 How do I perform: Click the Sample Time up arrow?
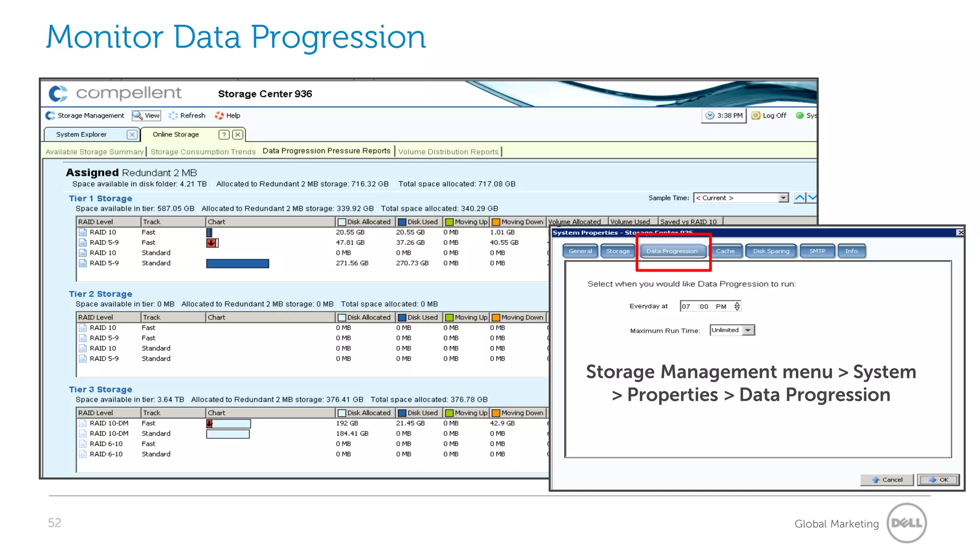800,198
